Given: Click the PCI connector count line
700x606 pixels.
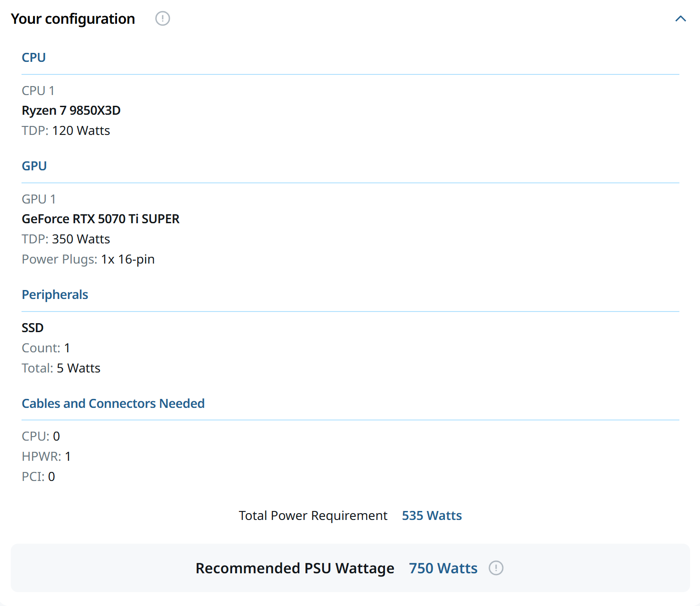Looking at the screenshot, I should (38, 476).
